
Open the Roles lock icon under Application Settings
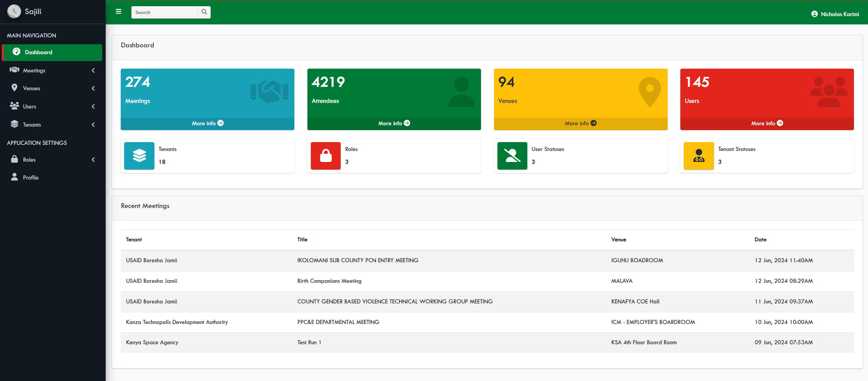coord(14,159)
